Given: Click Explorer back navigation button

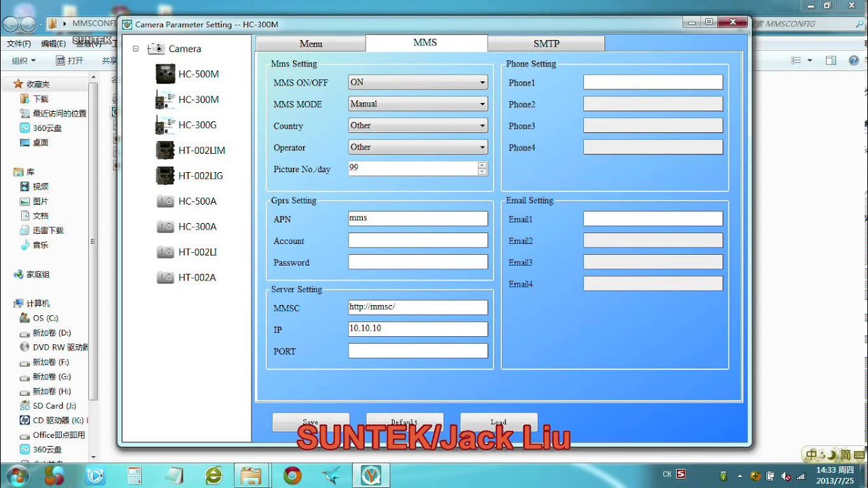Looking at the screenshot, I should pyautogui.click(x=10, y=24).
